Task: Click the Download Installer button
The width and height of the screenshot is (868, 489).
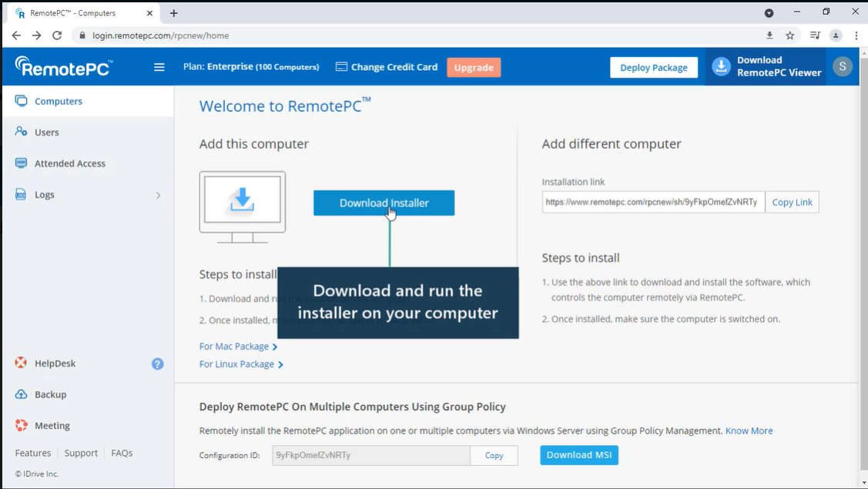Action: click(384, 203)
